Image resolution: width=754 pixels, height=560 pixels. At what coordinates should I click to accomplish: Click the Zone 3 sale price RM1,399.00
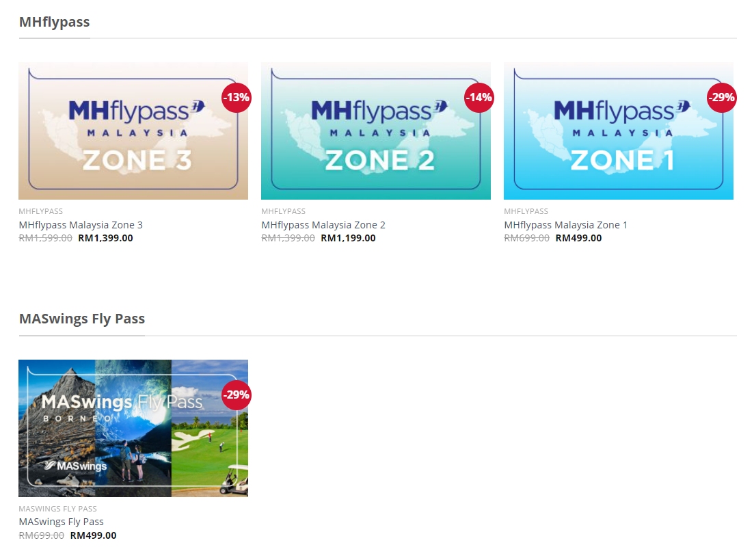(x=106, y=239)
